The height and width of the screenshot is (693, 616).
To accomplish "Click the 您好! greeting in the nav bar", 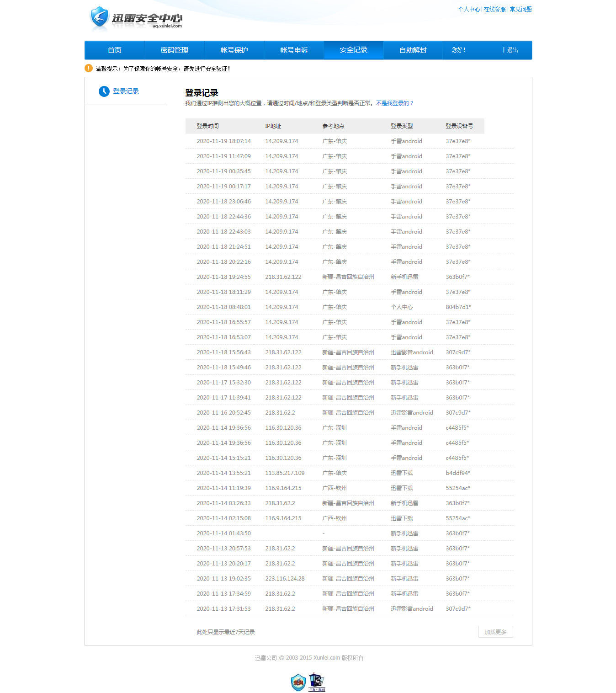I will (x=458, y=50).
